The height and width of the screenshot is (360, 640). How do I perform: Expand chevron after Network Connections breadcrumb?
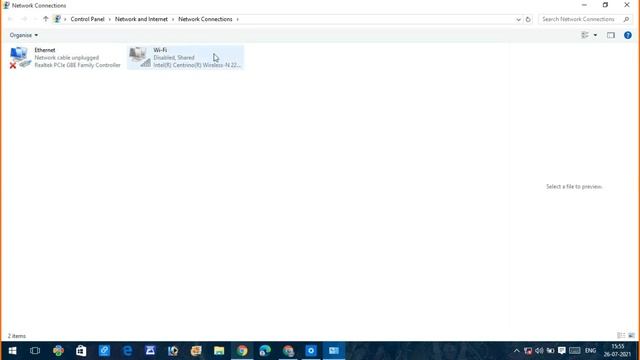pyautogui.click(x=238, y=19)
